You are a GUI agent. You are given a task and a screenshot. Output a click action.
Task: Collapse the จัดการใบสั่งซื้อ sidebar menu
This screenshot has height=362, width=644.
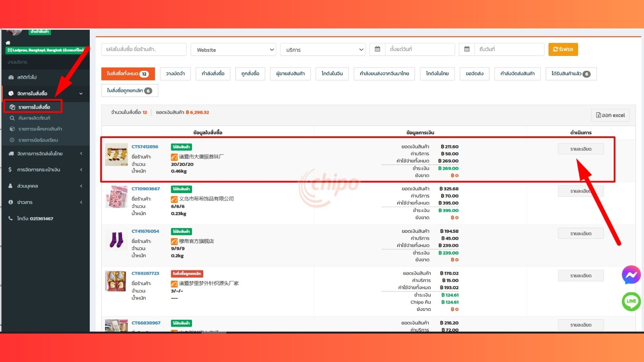81,93
